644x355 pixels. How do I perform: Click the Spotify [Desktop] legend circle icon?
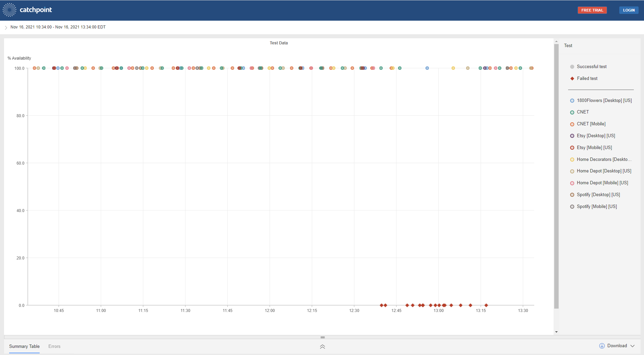click(x=572, y=195)
